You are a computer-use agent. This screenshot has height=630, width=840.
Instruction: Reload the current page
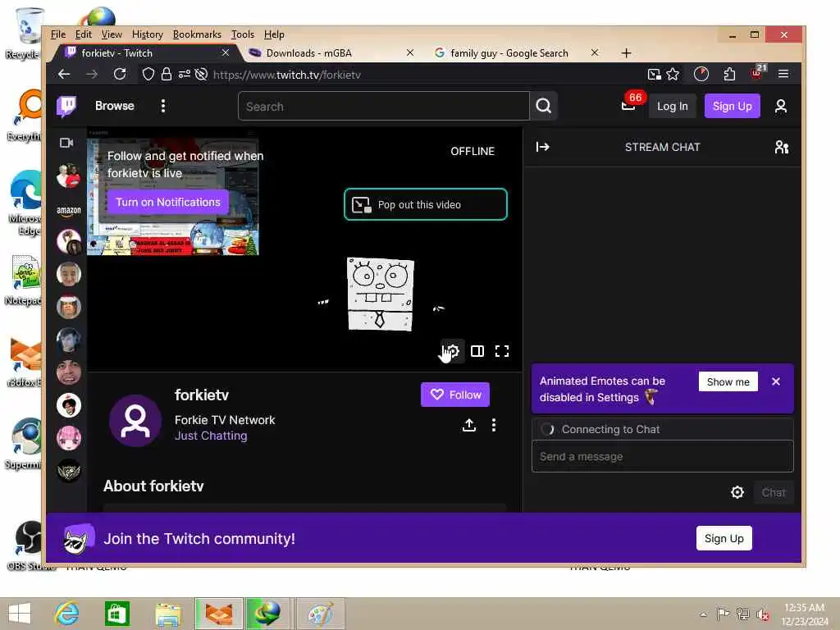point(120,74)
